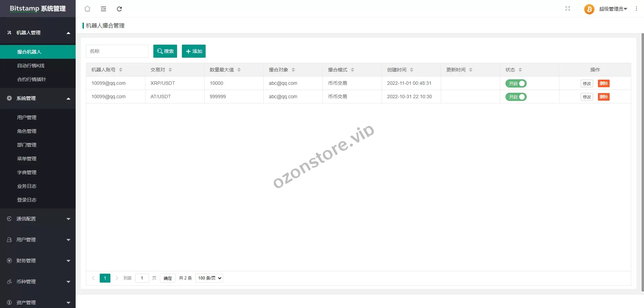644x308 pixels.
Task: Click the 添加 add button
Action: (x=194, y=51)
